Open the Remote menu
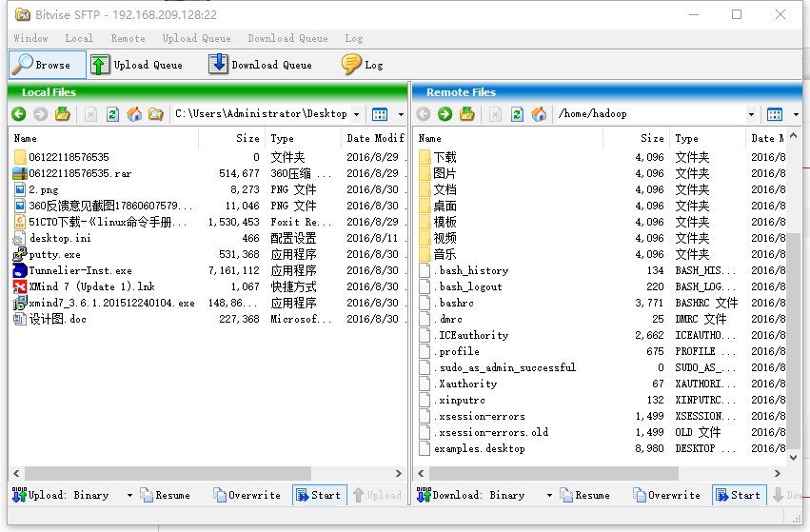 pos(128,38)
